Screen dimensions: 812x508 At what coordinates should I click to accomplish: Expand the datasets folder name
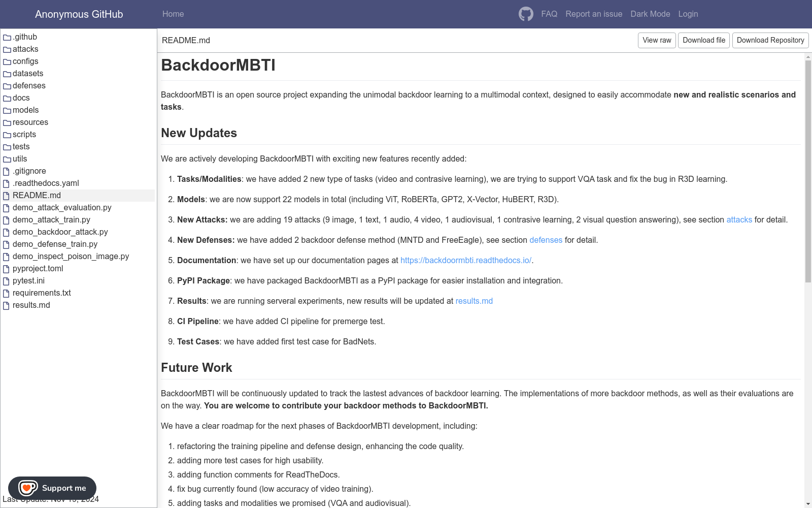[x=28, y=74]
